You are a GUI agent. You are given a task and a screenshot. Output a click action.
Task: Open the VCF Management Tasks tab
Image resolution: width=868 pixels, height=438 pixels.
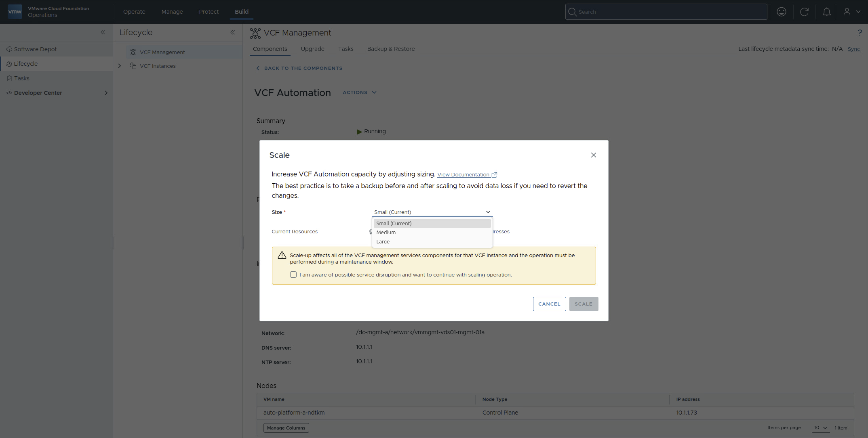[x=346, y=49]
